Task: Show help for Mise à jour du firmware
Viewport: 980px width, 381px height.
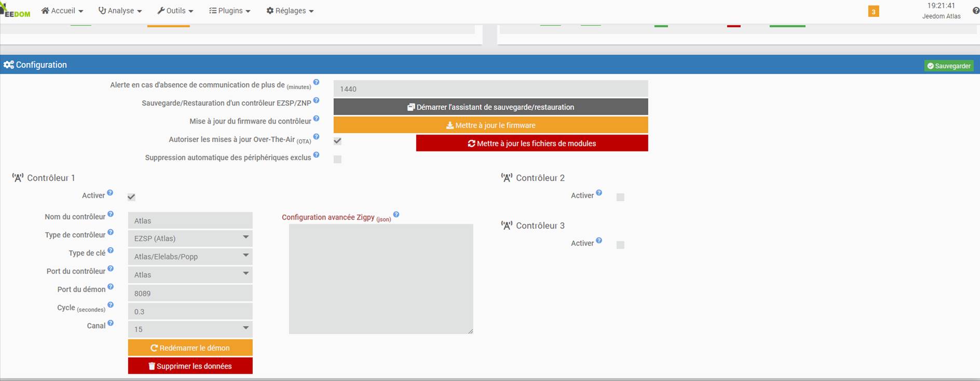Action: tap(316, 118)
